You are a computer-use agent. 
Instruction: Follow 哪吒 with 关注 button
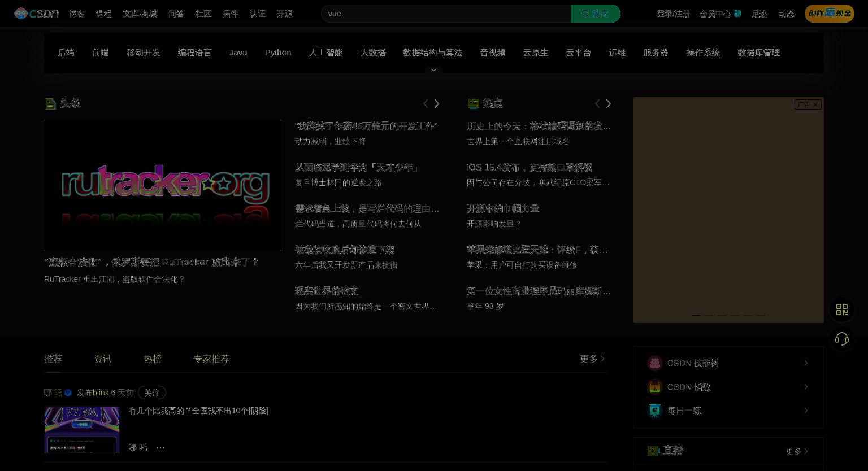tap(152, 393)
